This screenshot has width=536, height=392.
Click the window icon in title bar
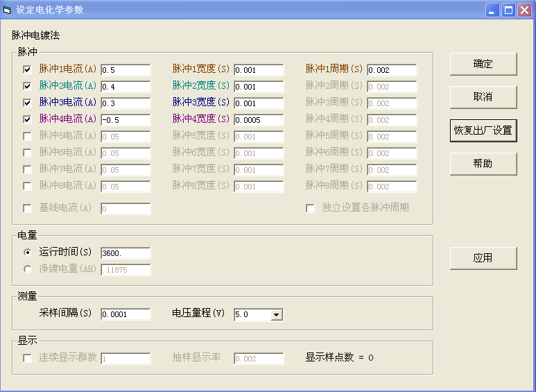coord(8,10)
